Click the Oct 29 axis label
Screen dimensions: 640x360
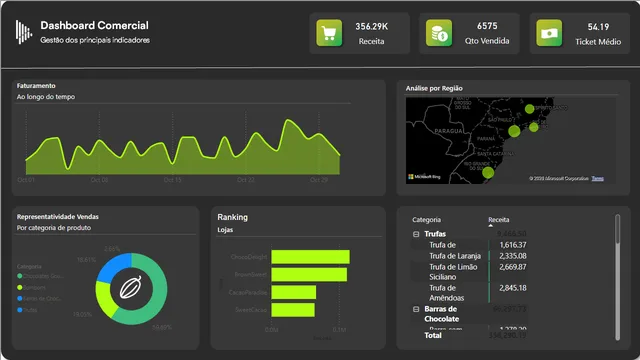[x=319, y=180]
